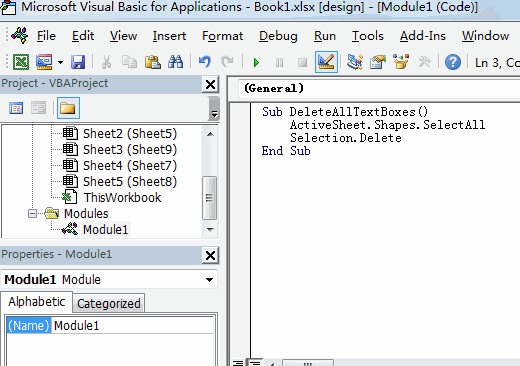This screenshot has height=366, width=520.
Task: Switch to the Alphabetic tab
Action: coord(37,302)
